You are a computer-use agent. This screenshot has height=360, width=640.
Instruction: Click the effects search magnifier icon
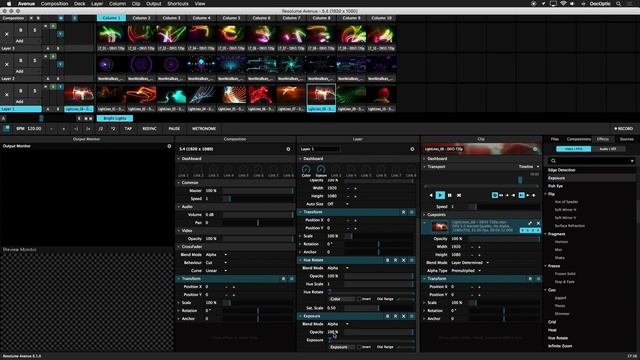pos(553,161)
